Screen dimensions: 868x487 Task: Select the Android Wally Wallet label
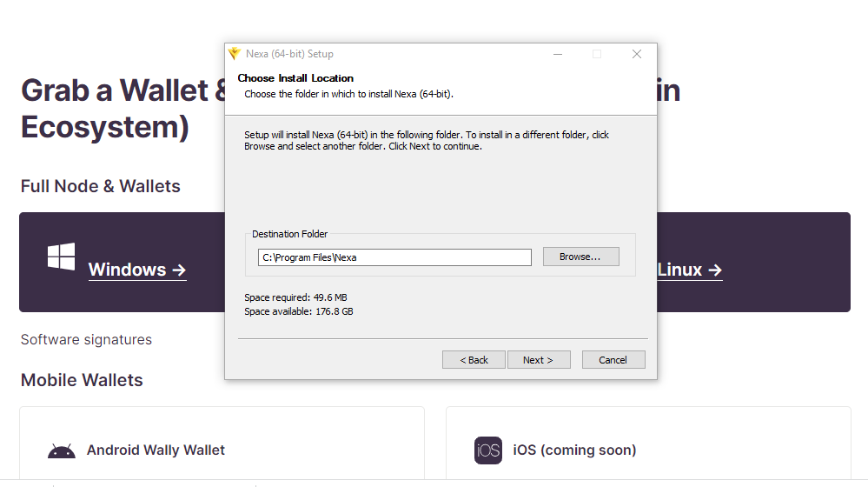156,450
